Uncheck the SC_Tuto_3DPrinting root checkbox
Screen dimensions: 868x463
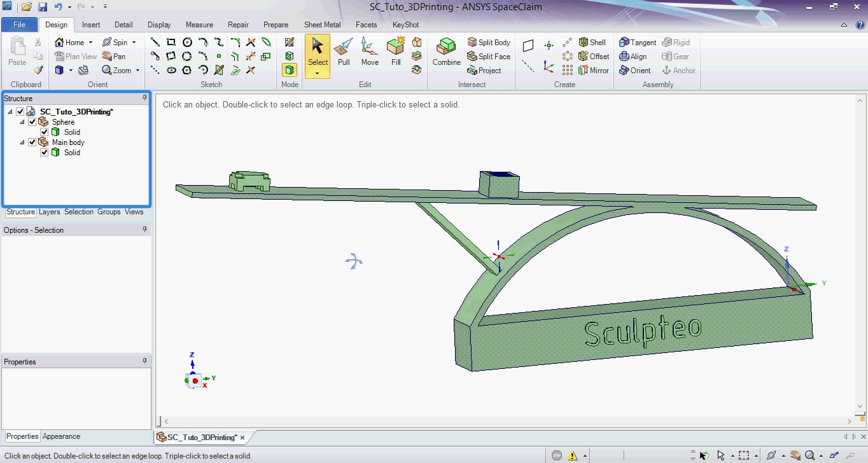[20, 112]
